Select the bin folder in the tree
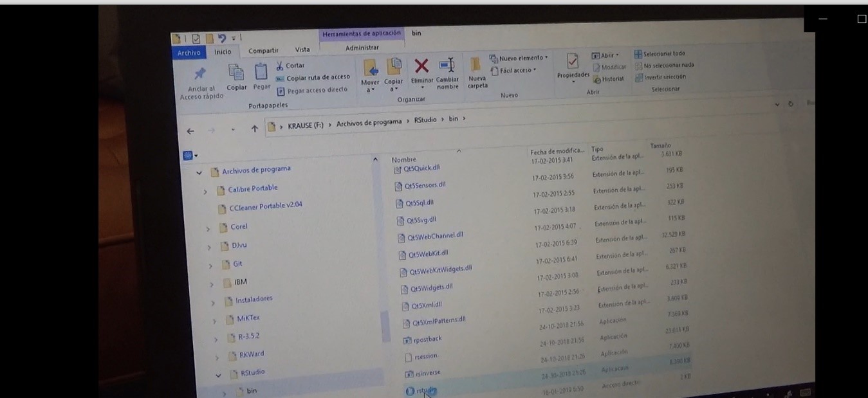The width and height of the screenshot is (868, 398). coord(246,391)
